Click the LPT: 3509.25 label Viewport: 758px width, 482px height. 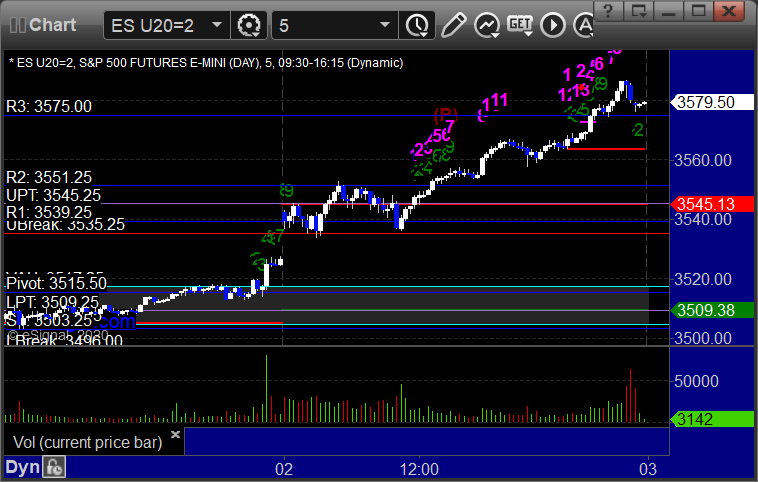pyautogui.click(x=52, y=303)
